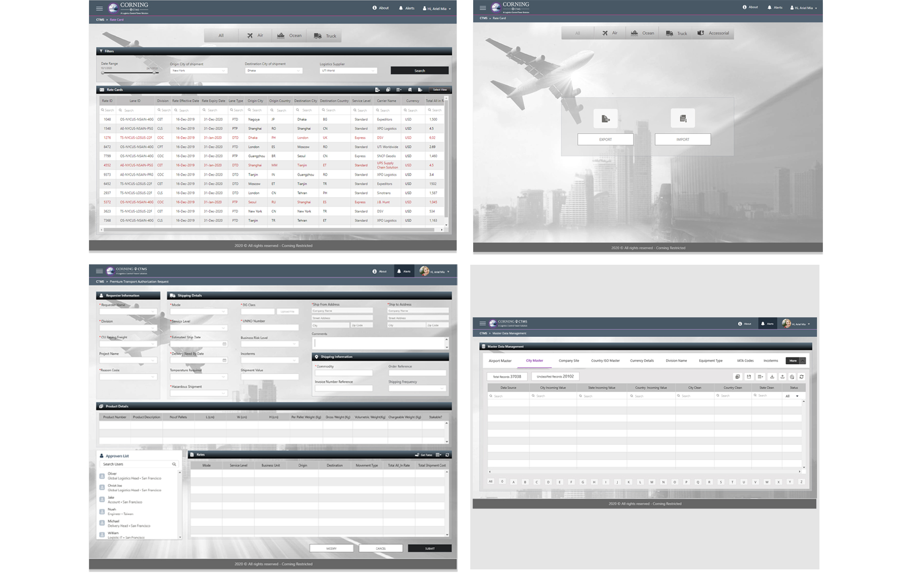This screenshot has height=584, width=924.
Task: Expand the More tabs dropdown
Action: pyautogui.click(x=796, y=361)
